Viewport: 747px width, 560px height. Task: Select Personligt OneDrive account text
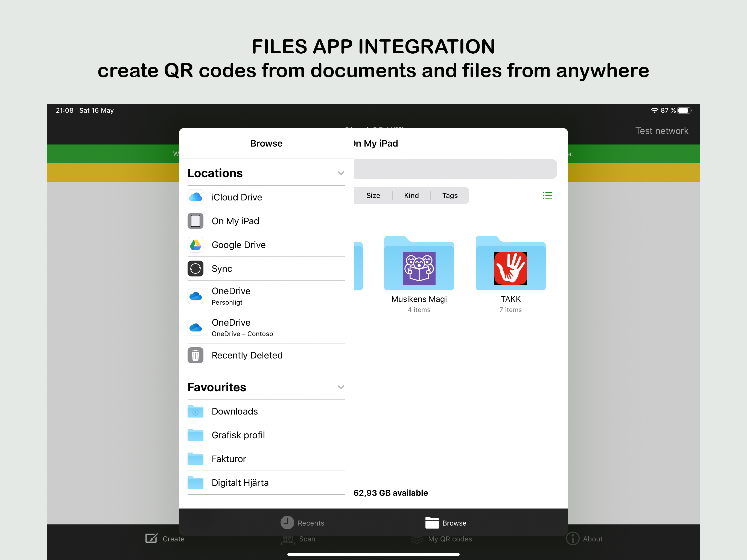[x=227, y=302]
